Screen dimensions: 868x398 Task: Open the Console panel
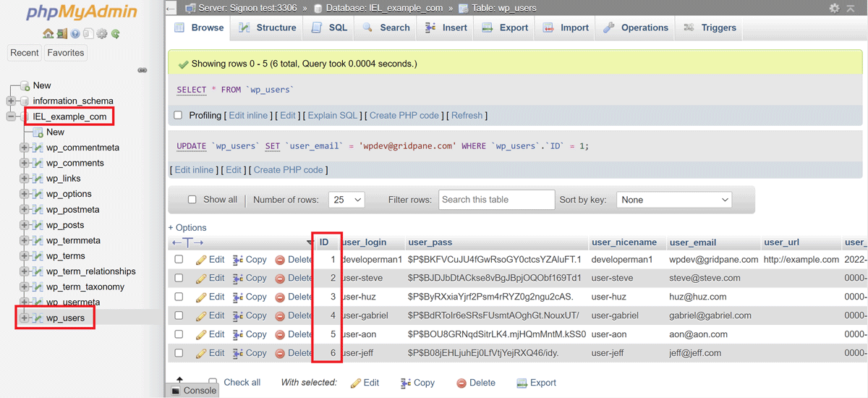194,391
